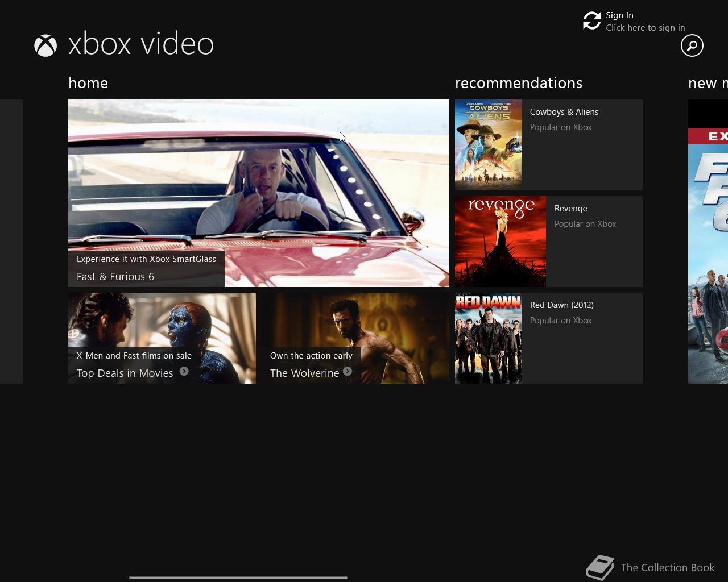Screen dimensions: 728x582
Task: Open the Cowboys & Aliens poster
Action: tap(488, 145)
